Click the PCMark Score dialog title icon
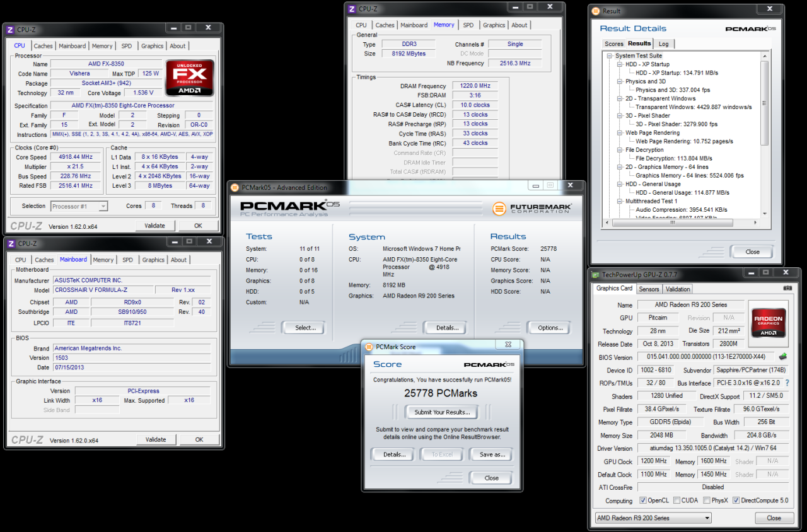The image size is (807, 532). click(x=369, y=347)
